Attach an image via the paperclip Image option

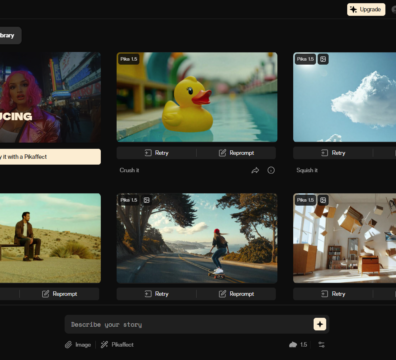click(x=78, y=345)
